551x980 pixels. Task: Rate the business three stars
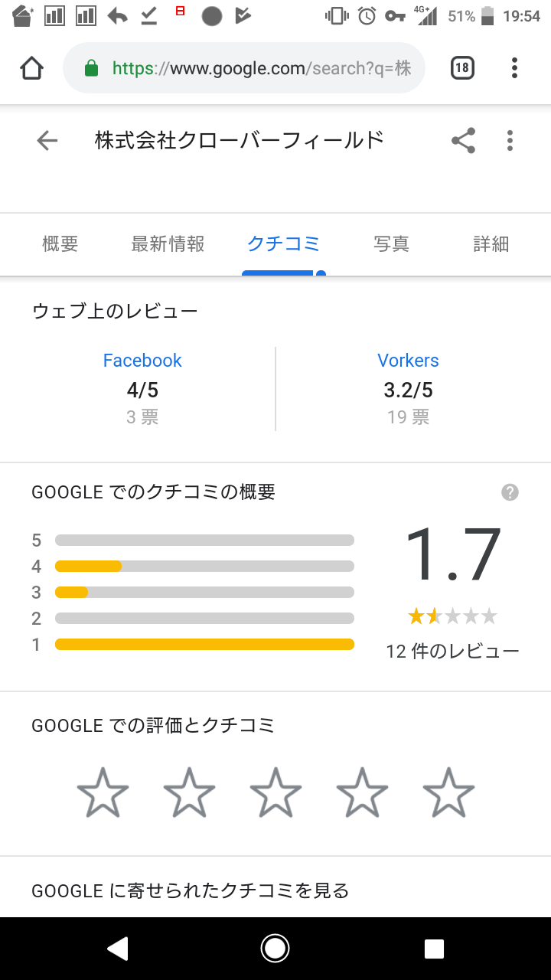(x=275, y=793)
